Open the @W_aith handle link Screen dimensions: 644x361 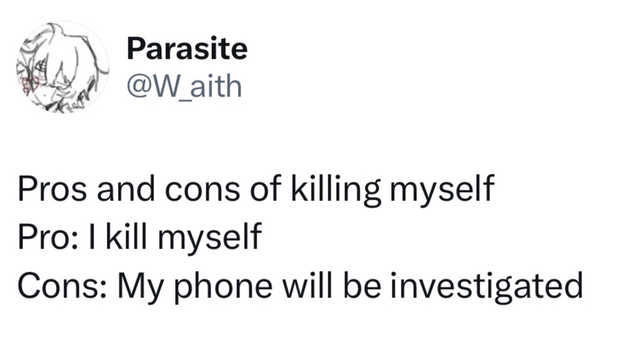[x=184, y=86]
